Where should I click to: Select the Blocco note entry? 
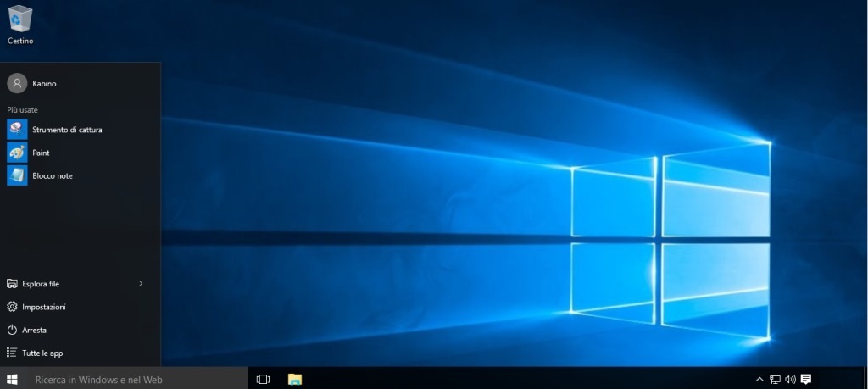coord(53,176)
